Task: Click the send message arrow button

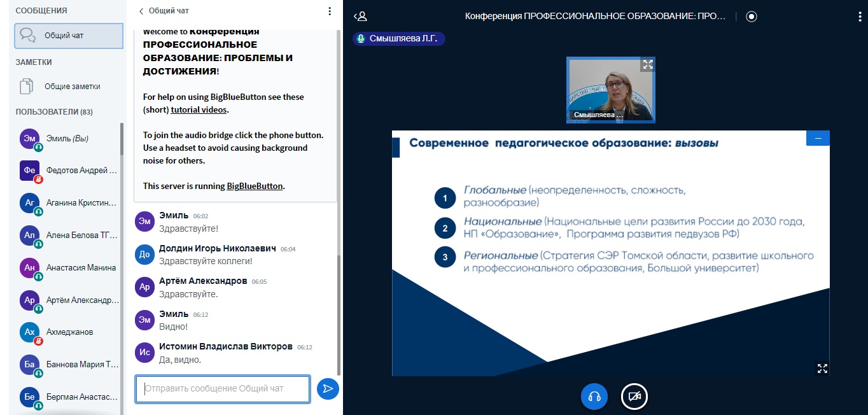Action: pos(328,388)
